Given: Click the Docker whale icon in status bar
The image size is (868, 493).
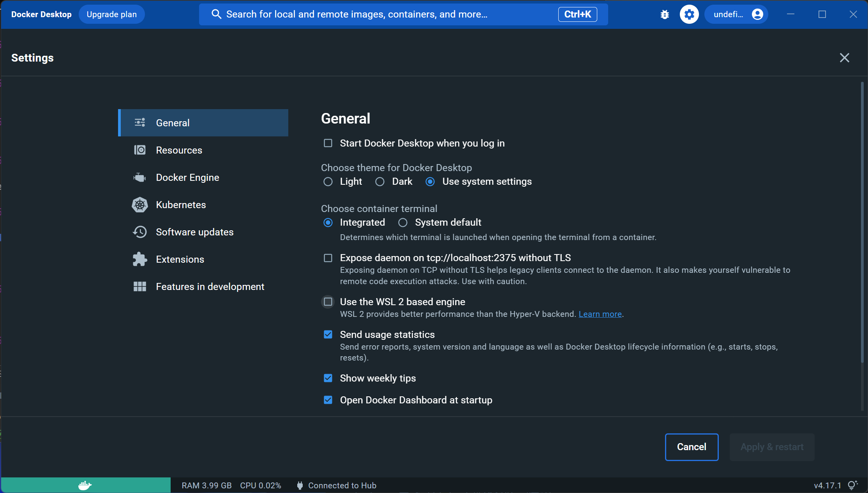Looking at the screenshot, I should [85, 485].
